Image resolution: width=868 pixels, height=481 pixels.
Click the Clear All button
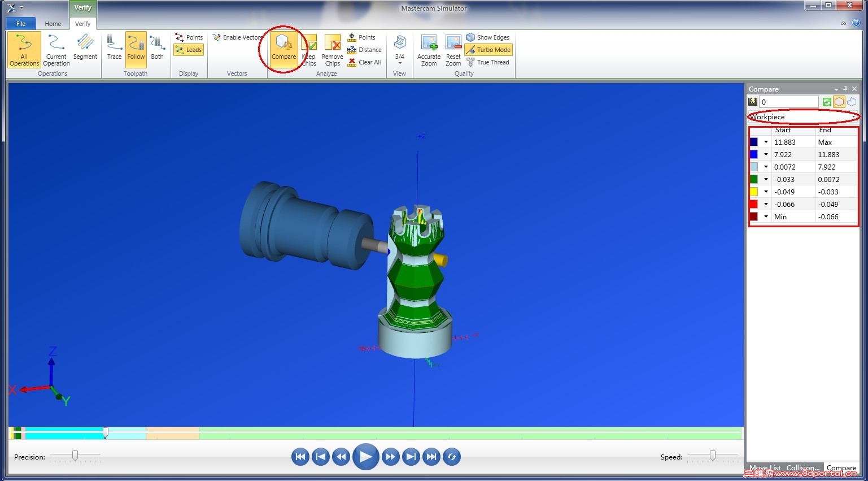(x=364, y=62)
